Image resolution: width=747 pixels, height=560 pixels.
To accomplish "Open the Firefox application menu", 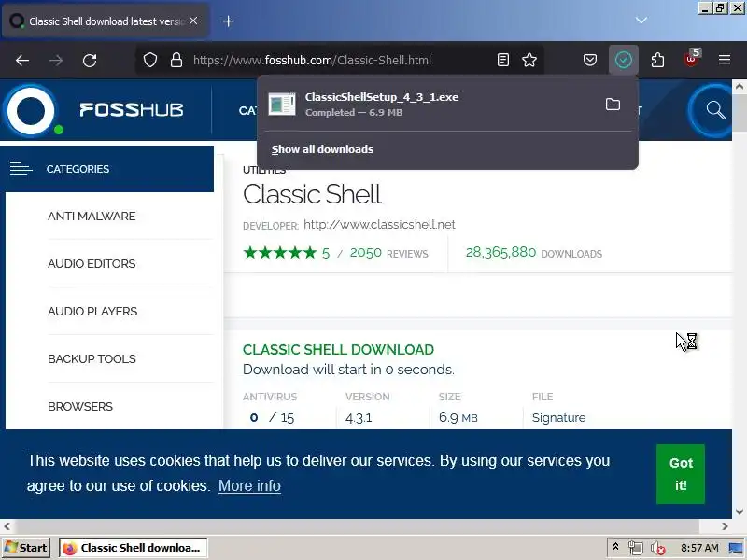I will [725, 60].
